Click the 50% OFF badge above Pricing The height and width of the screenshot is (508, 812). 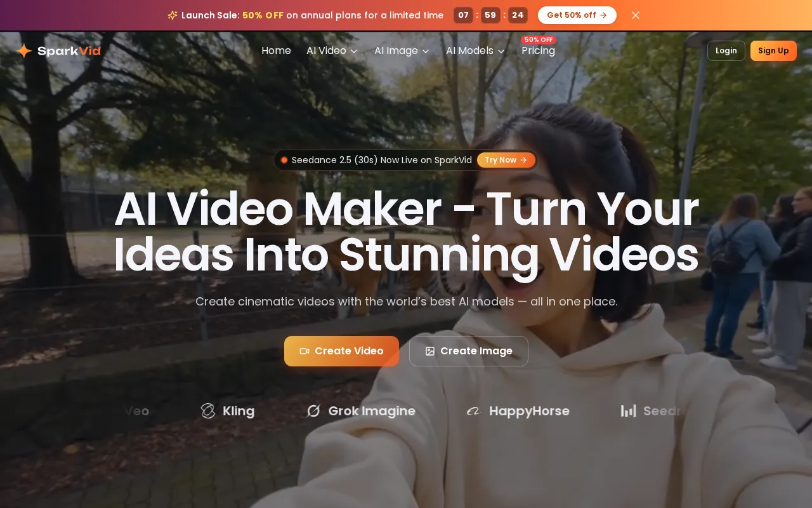(x=539, y=40)
